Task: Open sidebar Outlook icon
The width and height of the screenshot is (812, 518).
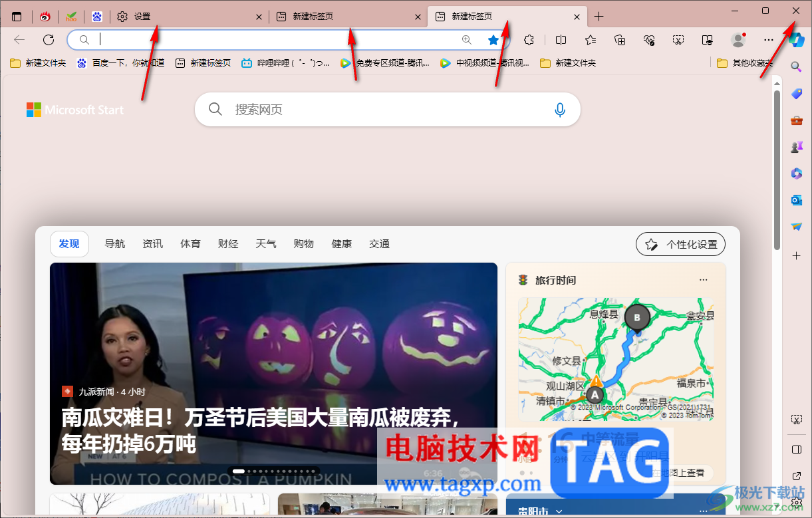Action: point(796,200)
